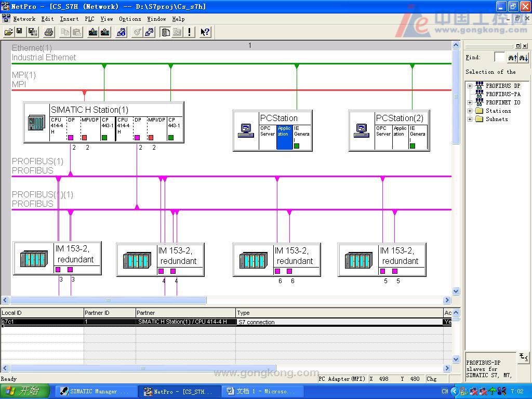Viewport: 532px width, 399px height.
Task: Select PROFINET IO label in catalog tree
Action: [x=503, y=102]
